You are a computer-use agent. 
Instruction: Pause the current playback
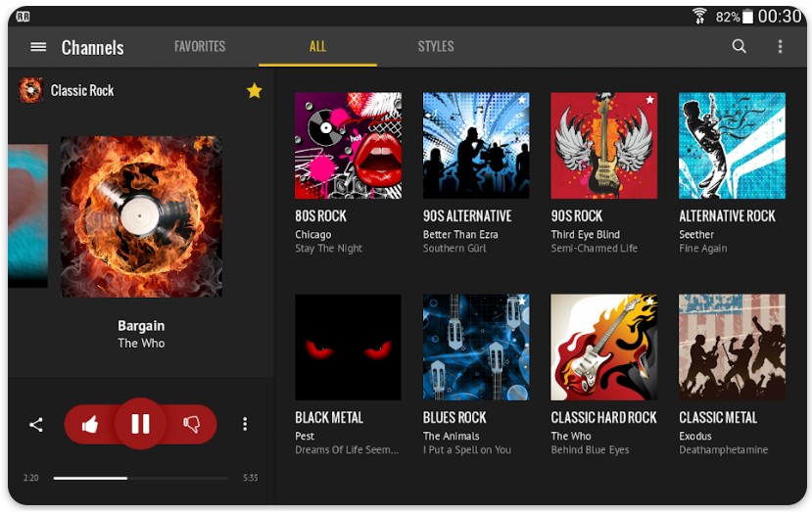(x=140, y=424)
